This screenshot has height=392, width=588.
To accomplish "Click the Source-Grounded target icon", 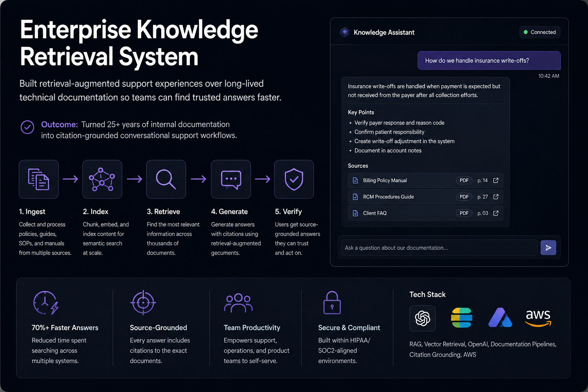I will click(x=143, y=302).
